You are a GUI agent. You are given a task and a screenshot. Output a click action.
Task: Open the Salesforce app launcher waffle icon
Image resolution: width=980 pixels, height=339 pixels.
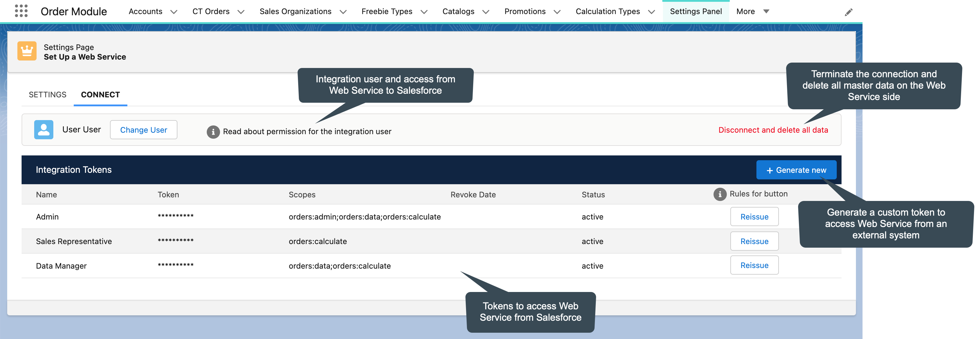tap(21, 11)
